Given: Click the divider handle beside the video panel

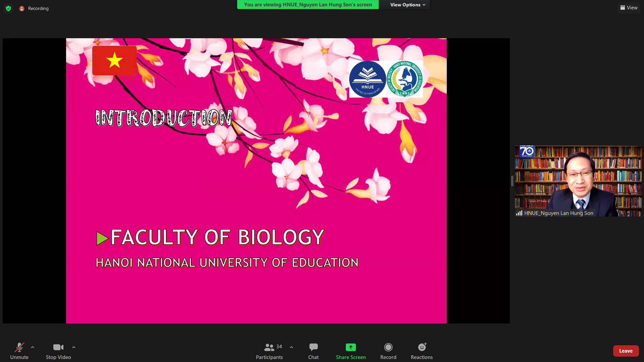Looking at the screenshot, I should pos(512,181).
